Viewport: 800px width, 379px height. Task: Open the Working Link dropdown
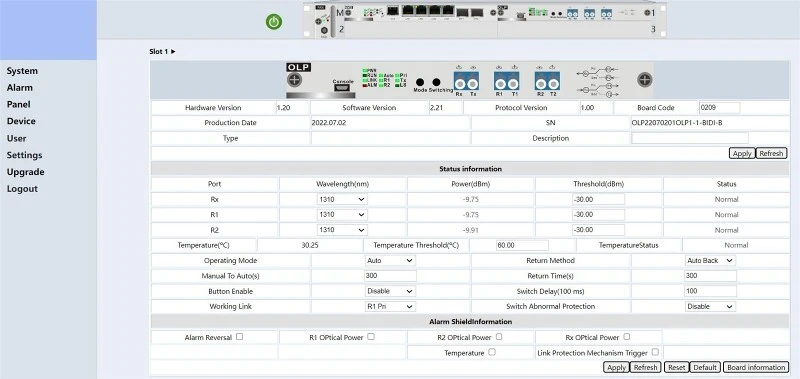pos(390,307)
